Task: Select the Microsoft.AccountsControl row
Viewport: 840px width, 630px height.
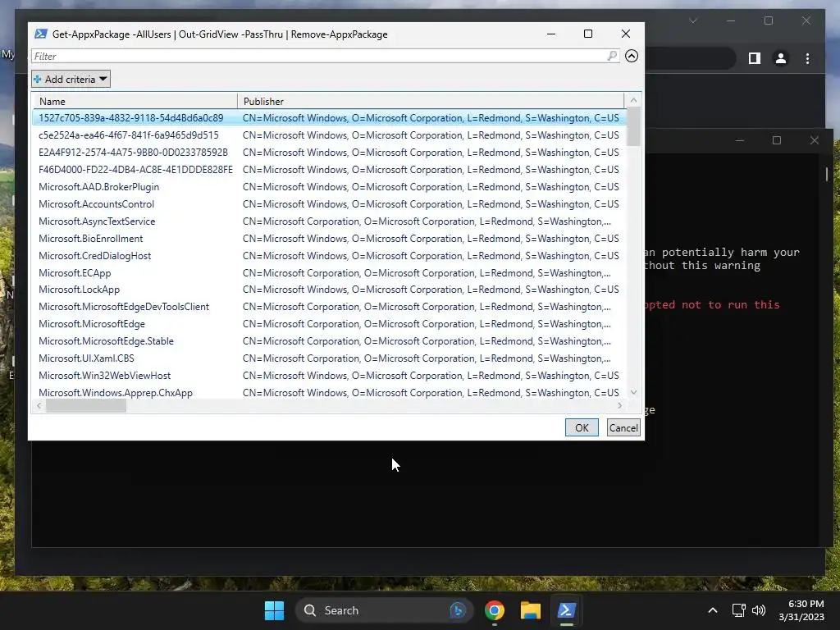Action: 329,204
